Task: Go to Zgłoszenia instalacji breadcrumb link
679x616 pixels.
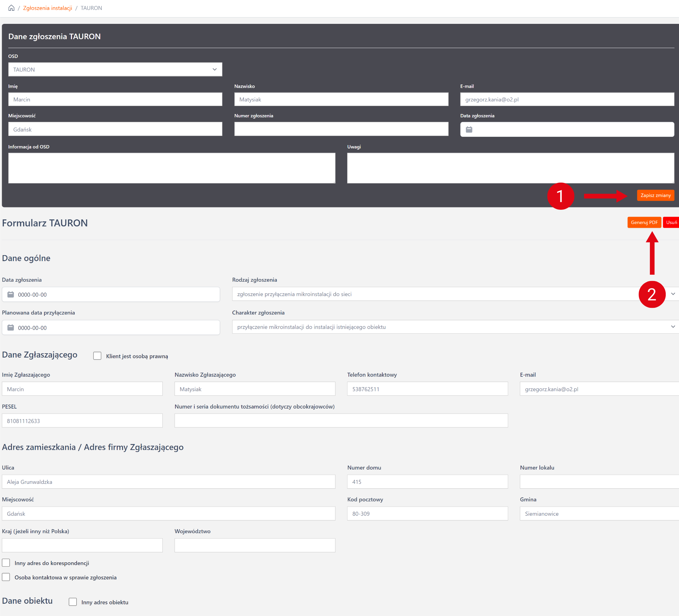Action: 47,8
